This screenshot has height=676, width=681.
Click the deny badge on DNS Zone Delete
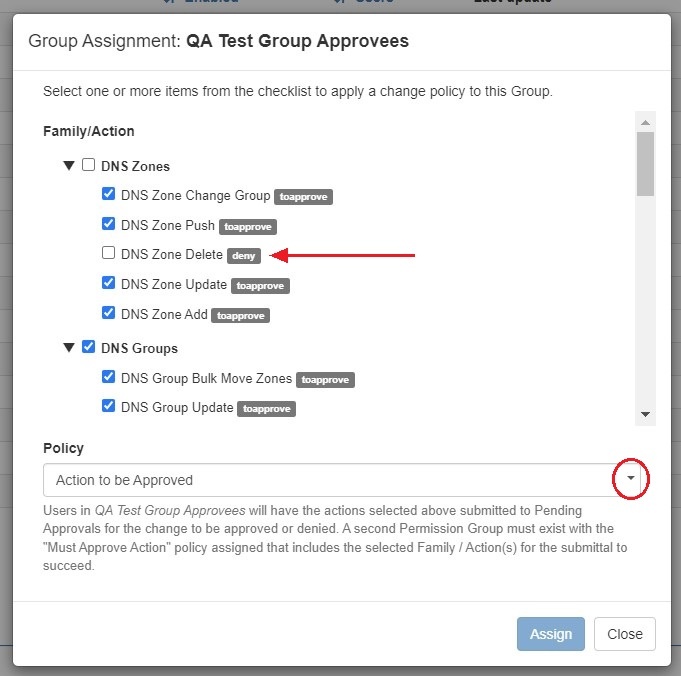[x=243, y=256]
